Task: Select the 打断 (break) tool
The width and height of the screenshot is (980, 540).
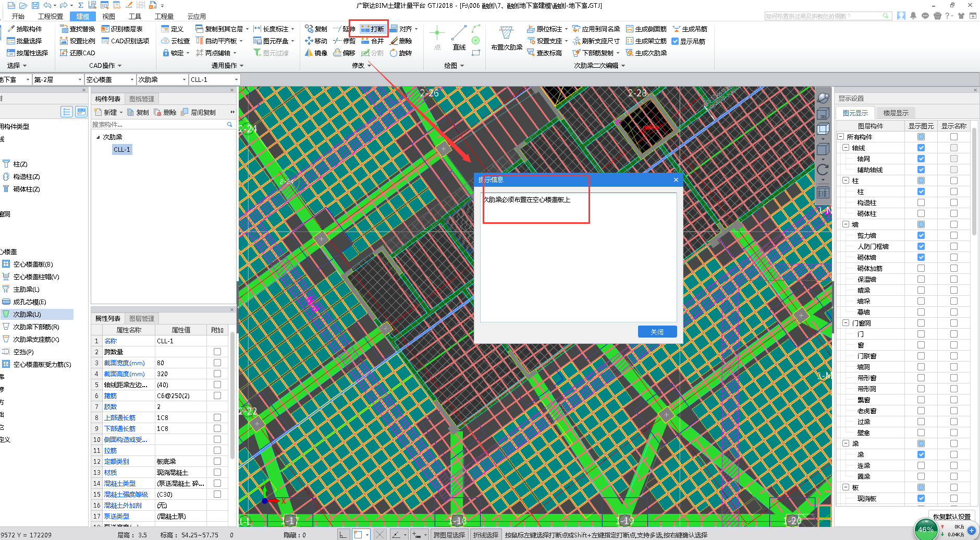Action: point(372,29)
